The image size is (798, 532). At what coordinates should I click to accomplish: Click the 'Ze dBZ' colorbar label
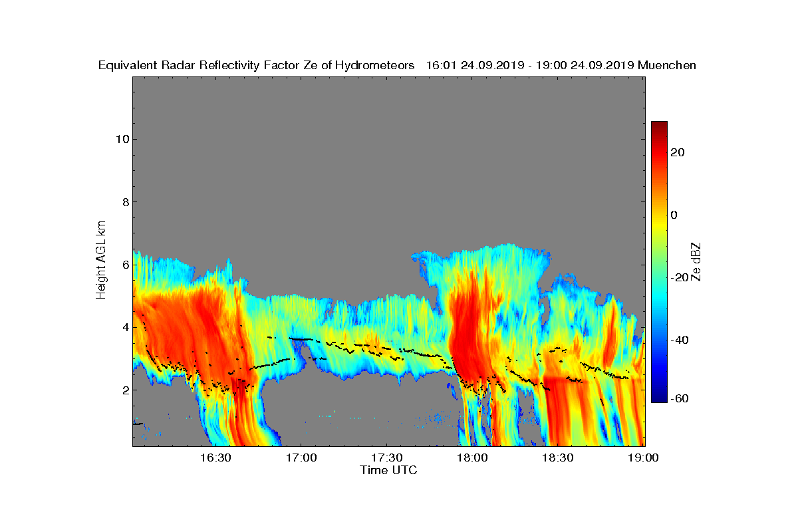click(x=697, y=261)
